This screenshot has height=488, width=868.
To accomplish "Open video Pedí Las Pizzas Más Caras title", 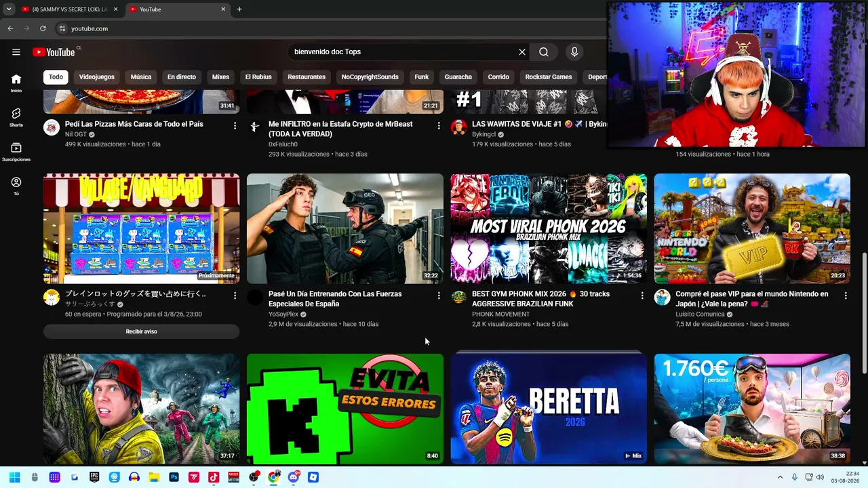I will (x=134, y=124).
